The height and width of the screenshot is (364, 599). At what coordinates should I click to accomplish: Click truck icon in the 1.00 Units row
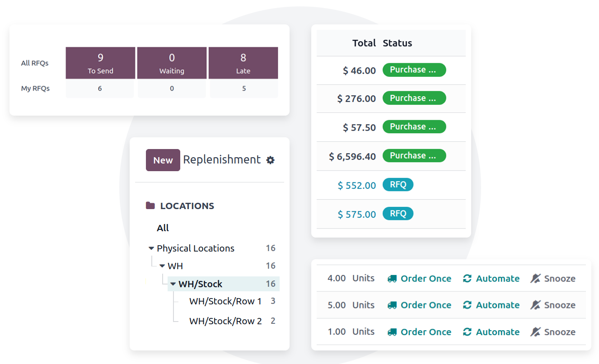click(x=392, y=332)
